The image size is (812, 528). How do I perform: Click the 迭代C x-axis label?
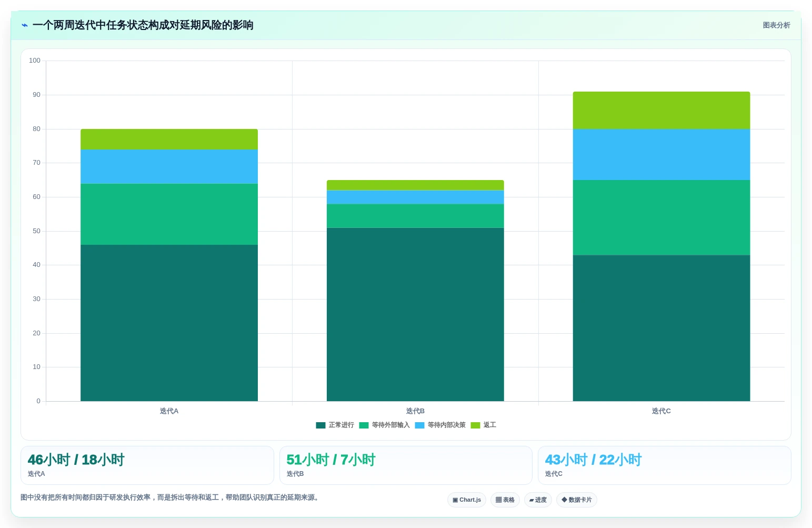click(x=661, y=411)
